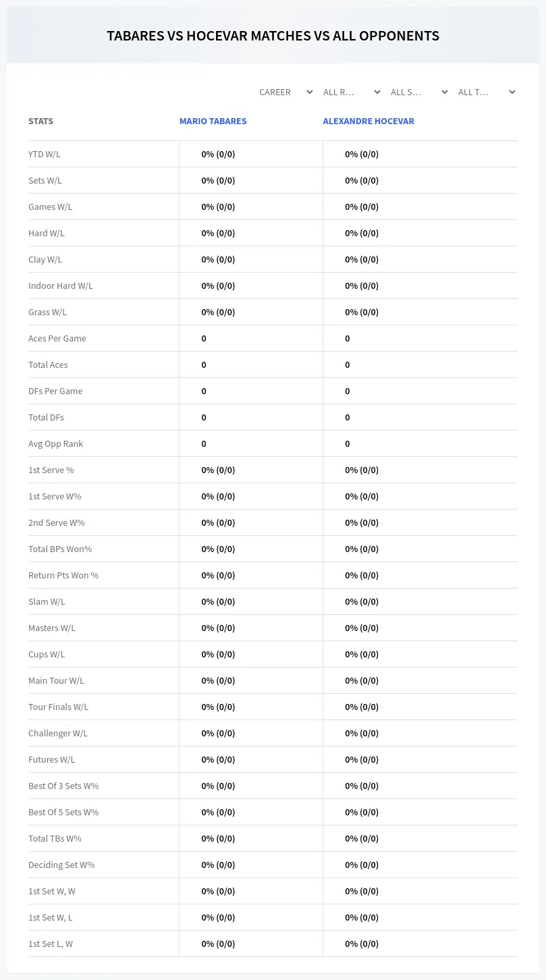
Task: Click the chevron arrow beside CAREER
Action: tap(310, 92)
